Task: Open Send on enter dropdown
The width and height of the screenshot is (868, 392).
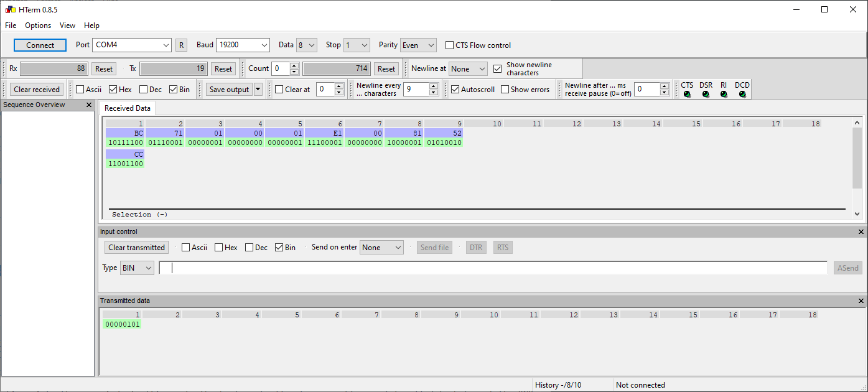Action: pyautogui.click(x=381, y=248)
